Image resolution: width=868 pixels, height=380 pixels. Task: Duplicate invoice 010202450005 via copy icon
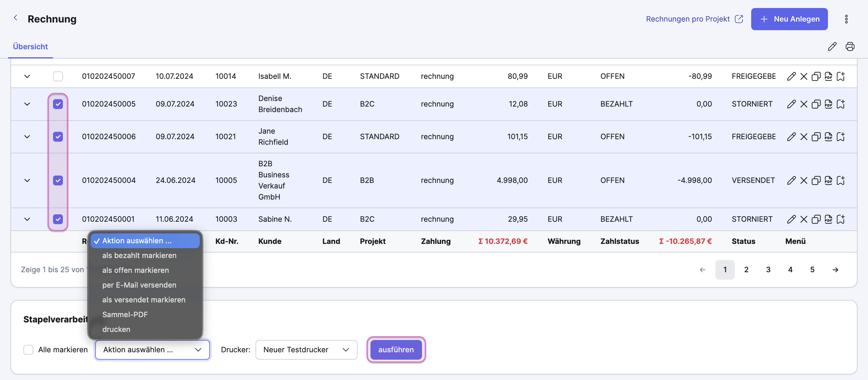click(816, 104)
